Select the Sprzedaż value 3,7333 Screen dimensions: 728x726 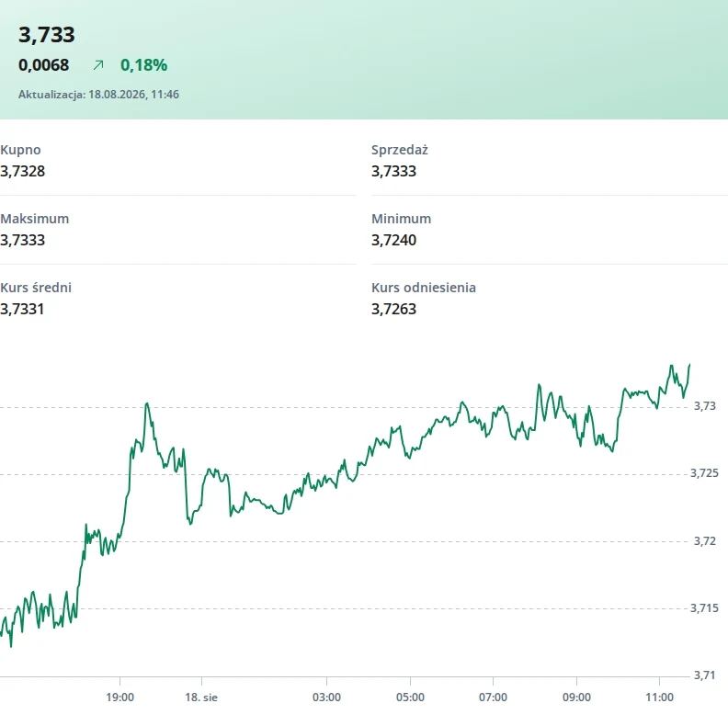tap(393, 171)
